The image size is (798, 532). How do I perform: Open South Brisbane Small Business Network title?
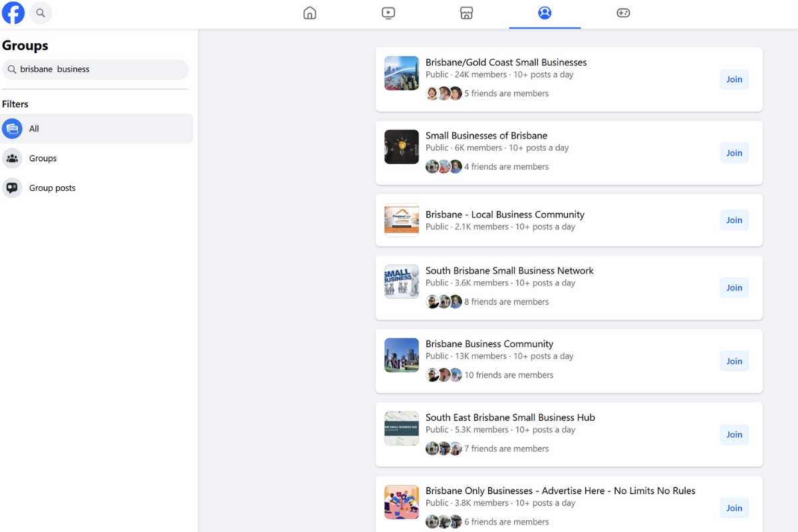[509, 271]
